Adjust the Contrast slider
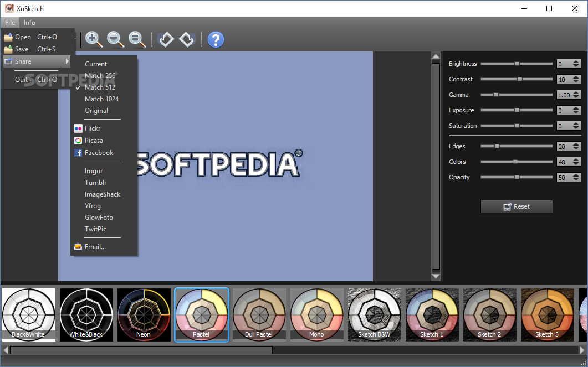This screenshot has height=367, width=588. pyautogui.click(x=517, y=79)
